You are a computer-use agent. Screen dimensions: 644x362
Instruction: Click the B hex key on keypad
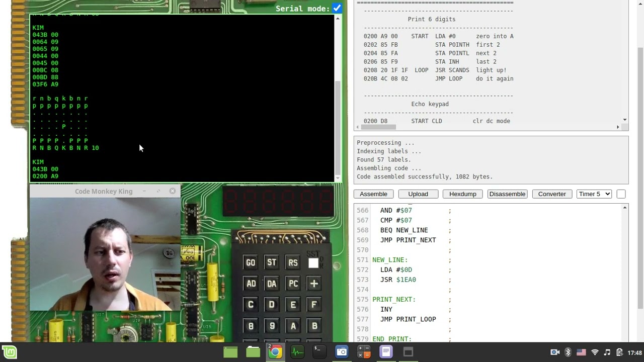[314, 326]
